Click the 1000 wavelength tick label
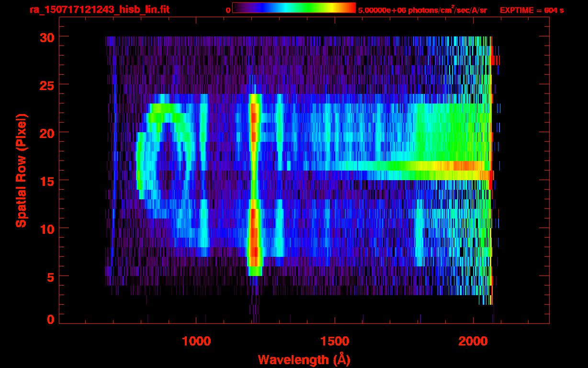Image resolution: width=588 pixels, height=368 pixels. pos(196,341)
